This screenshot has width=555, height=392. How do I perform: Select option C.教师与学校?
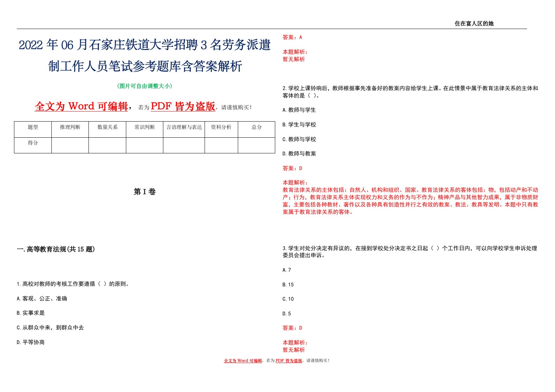coord(299,139)
